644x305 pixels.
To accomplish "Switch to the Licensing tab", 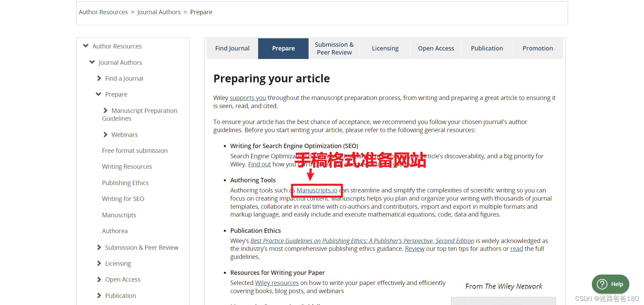I will coord(385,48).
